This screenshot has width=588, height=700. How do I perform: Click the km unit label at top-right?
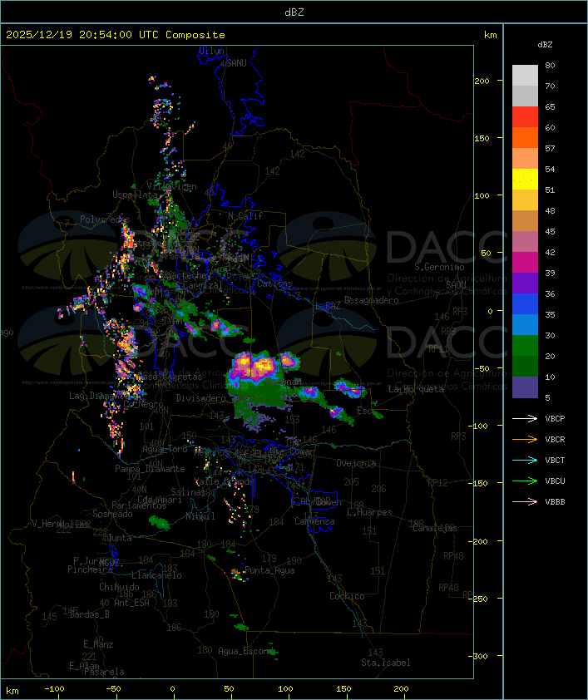(x=490, y=35)
